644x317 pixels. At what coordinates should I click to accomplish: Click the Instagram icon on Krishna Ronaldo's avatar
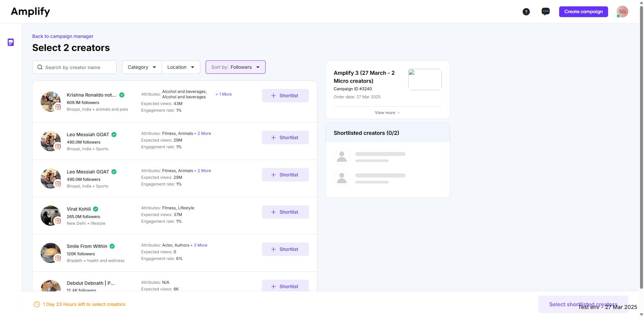point(58,107)
